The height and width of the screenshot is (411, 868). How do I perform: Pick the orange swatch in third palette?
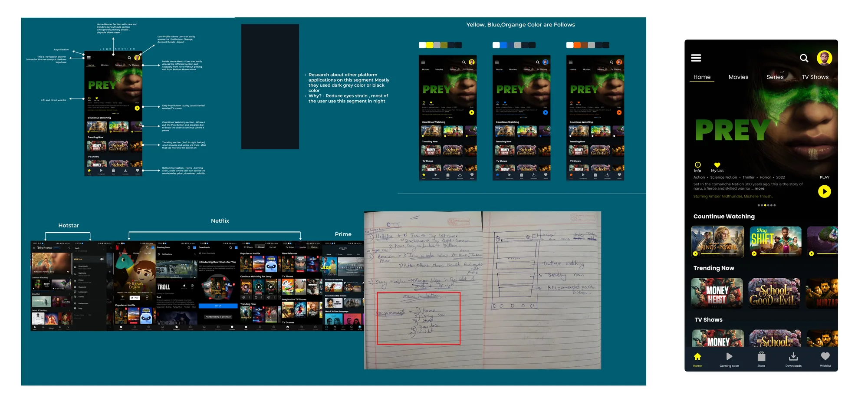coord(577,45)
